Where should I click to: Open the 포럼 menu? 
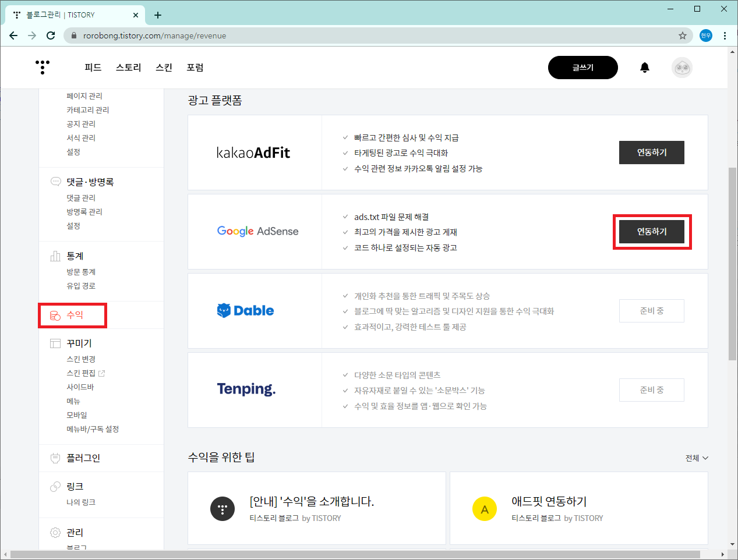tap(195, 68)
